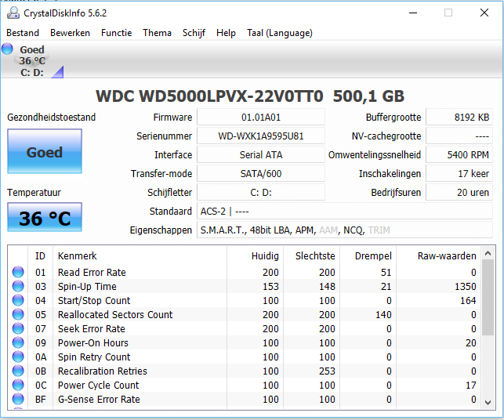The image size is (504, 420).
Task: Click the scrollbar down arrow in SMART list
Action: pos(488,402)
